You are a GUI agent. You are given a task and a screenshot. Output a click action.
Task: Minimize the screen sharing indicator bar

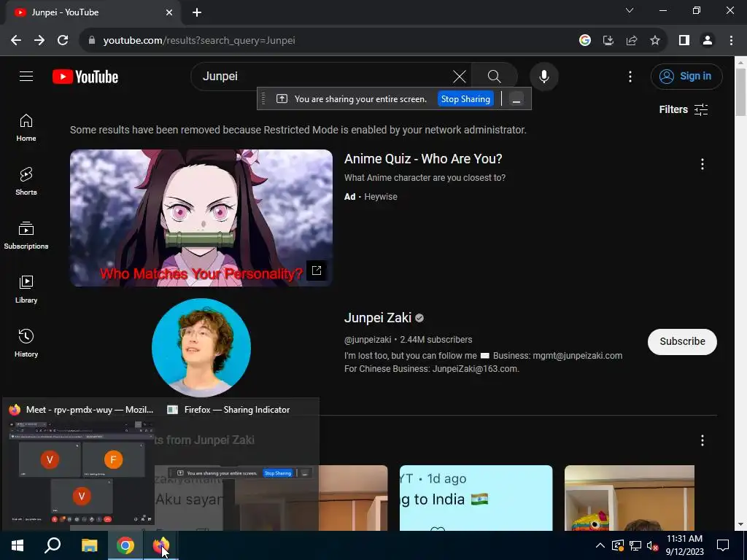coord(516,99)
